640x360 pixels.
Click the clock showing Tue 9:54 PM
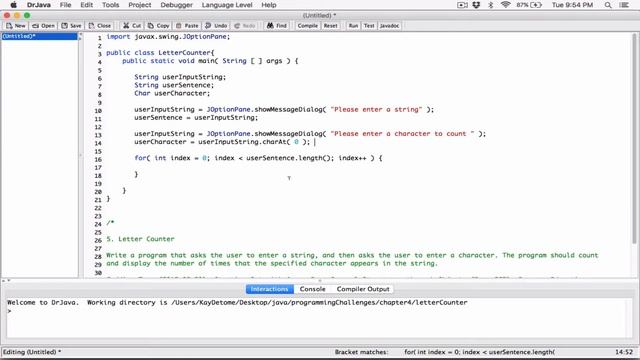coord(572,5)
